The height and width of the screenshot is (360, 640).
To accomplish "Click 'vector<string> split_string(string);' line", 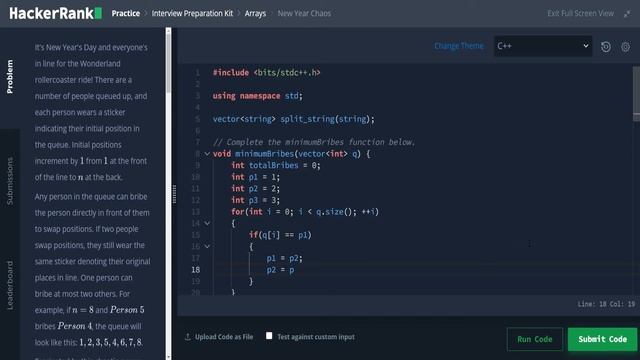I will coord(293,119).
